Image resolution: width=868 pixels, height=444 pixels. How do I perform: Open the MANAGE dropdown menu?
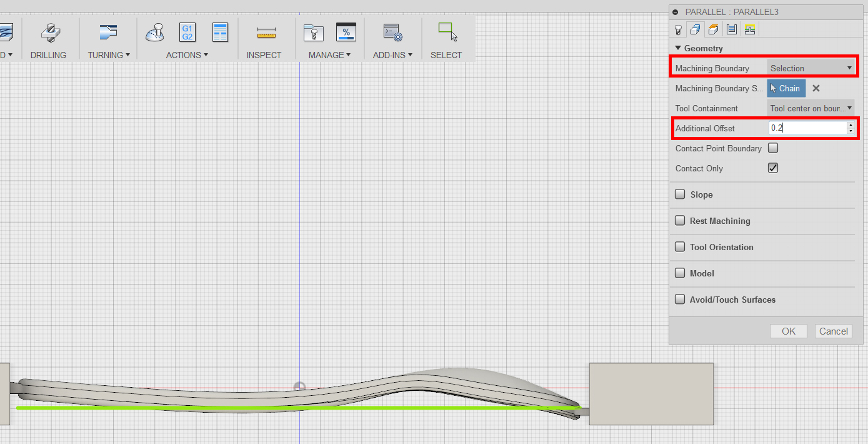click(329, 55)
